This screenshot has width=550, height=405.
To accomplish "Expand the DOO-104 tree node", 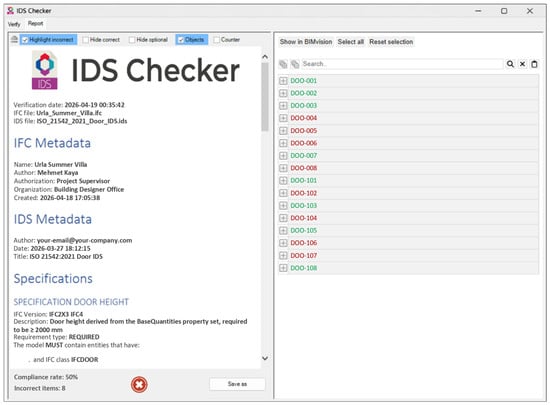I will (x=283, y=218).
